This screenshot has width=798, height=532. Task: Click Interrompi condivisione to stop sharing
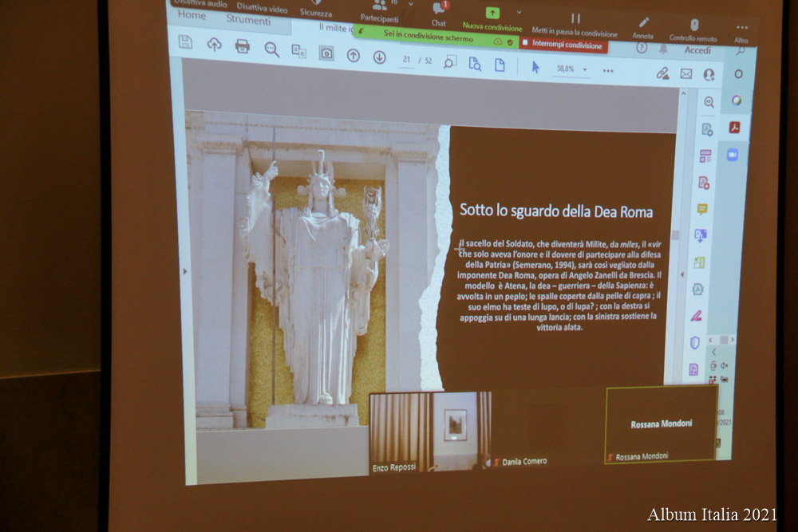[x=563, y=44]
